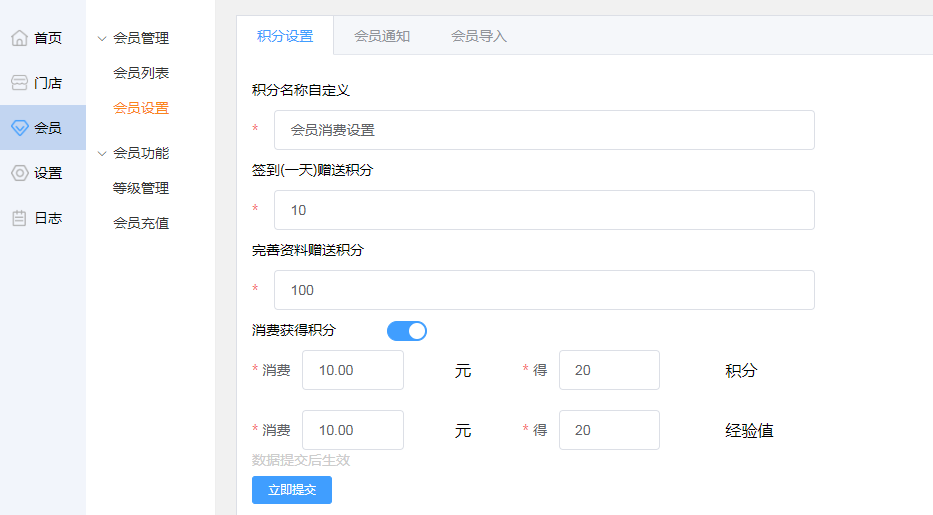This screenshot has width=933, height=515.
Task: Toggle the 消费获得积分 switch
Action: (x=407, y=331)
